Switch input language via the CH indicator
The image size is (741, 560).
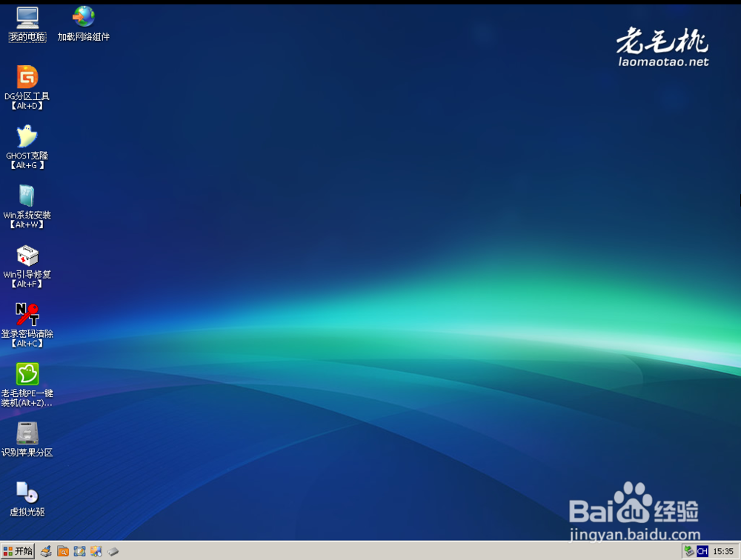[x=702, y=551]
